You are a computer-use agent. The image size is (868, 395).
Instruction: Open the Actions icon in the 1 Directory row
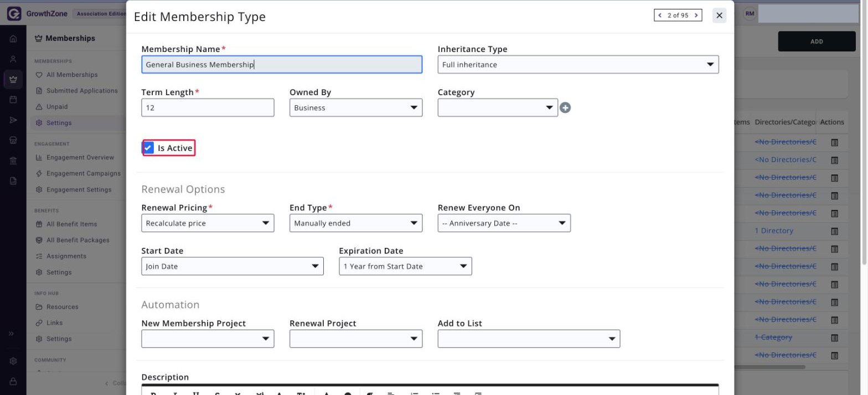click(x=835, y=231)
